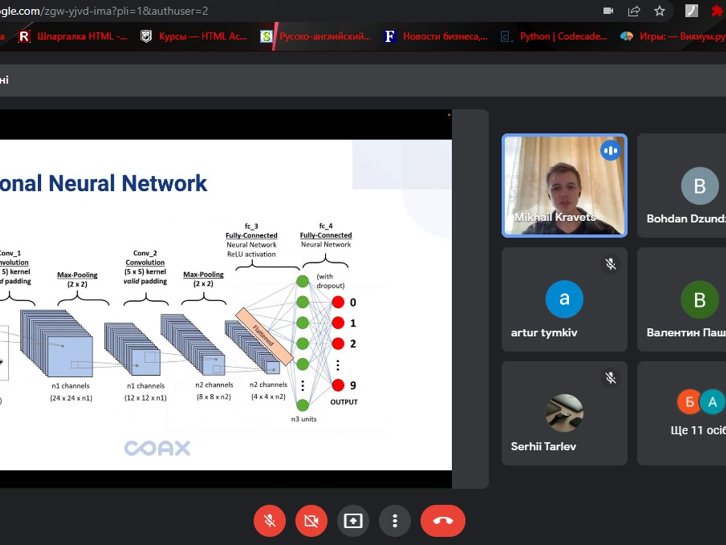
Task: Turn on the camera in call controls
Action: pyautogui.click(x=311, y=521)
